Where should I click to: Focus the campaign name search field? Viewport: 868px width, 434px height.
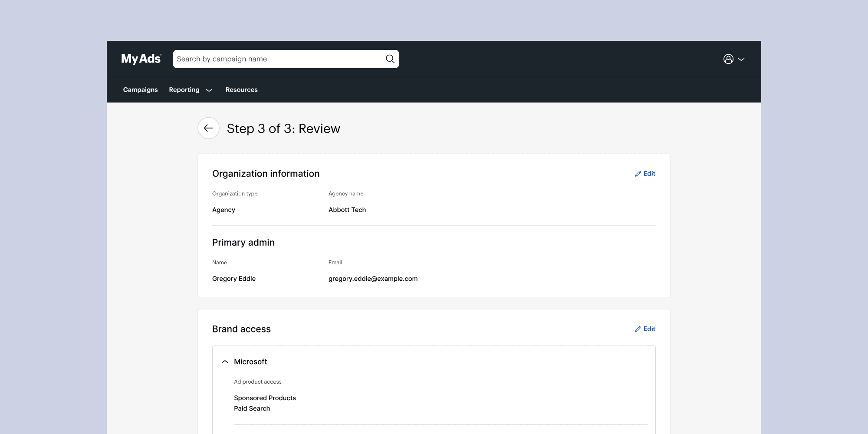coord(286,59)
